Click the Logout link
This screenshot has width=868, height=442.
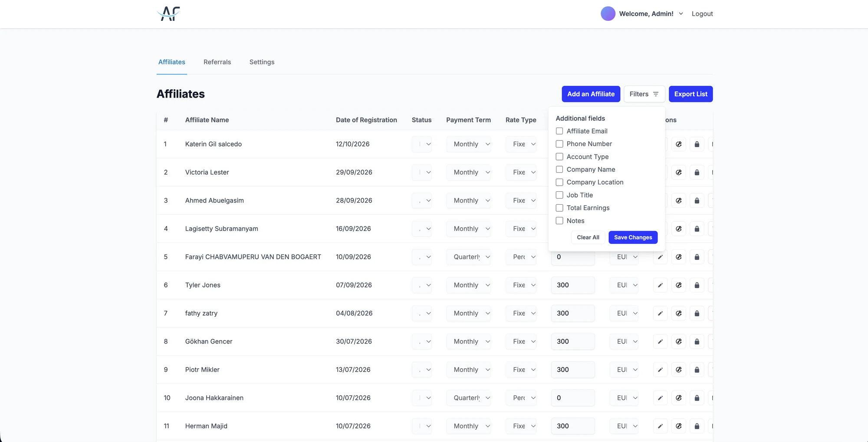tap(702, 13)
